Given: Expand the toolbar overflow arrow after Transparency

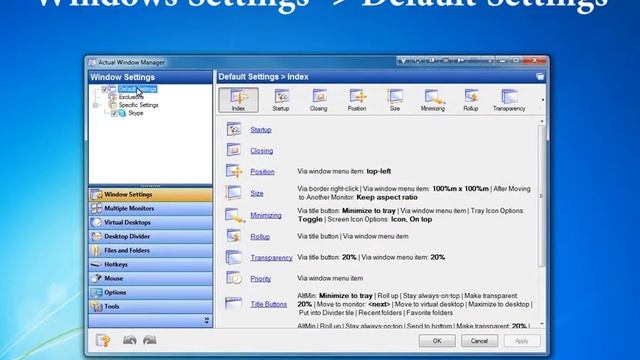Looking at the screenshot, I should coord(542,100).
